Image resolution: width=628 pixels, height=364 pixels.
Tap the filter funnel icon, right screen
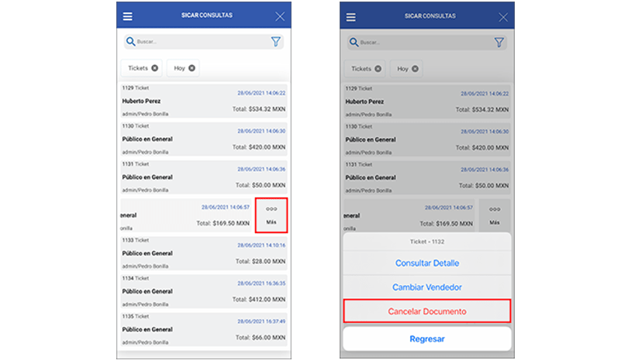click(499, 42)
